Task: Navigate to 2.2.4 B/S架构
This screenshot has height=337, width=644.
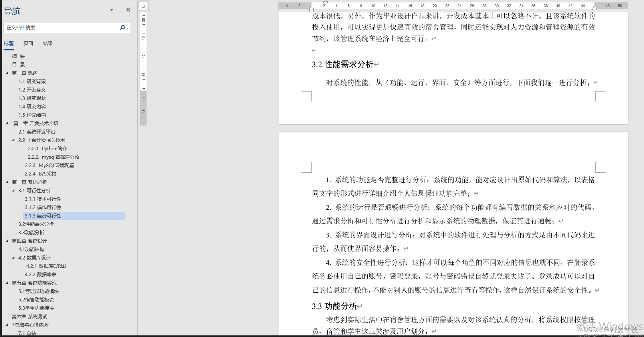Action: pos(40,173)
